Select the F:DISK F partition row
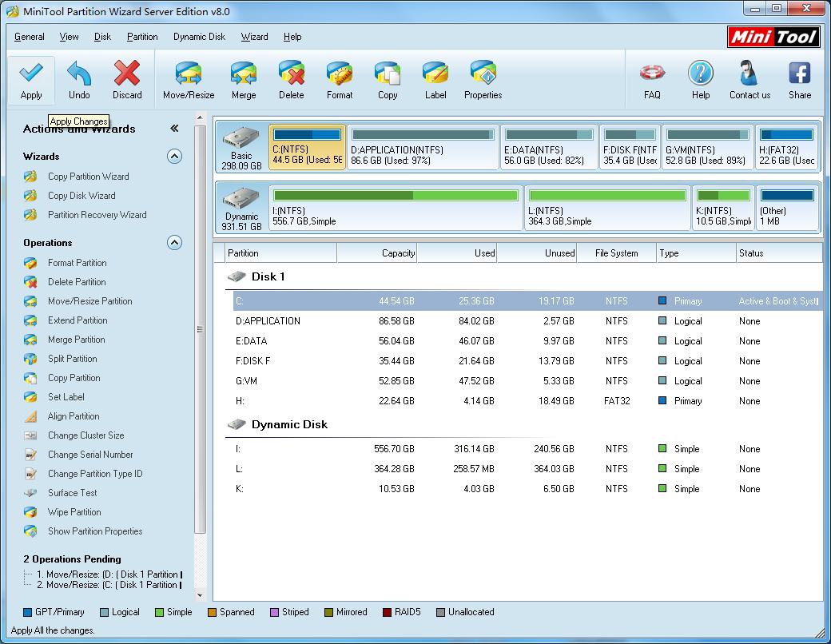 [528, 361]
